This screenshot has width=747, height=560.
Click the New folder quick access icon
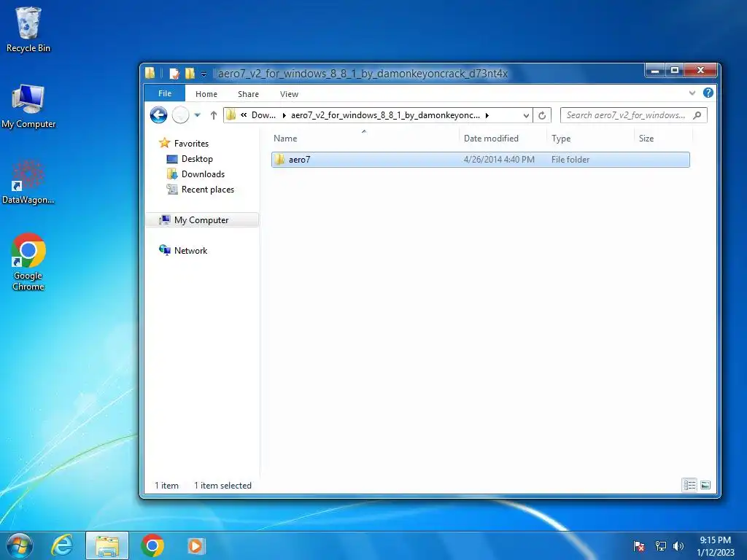point(190,74)
